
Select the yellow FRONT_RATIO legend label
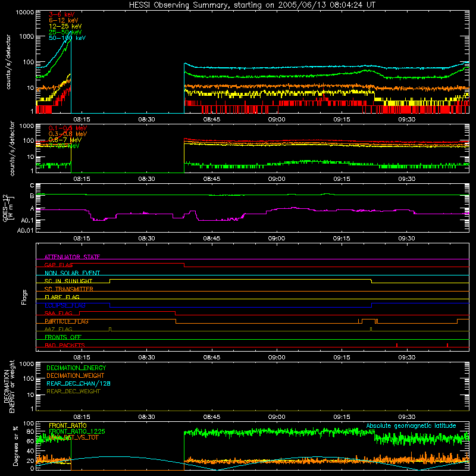pyautogui.click(x=67, y=425)
